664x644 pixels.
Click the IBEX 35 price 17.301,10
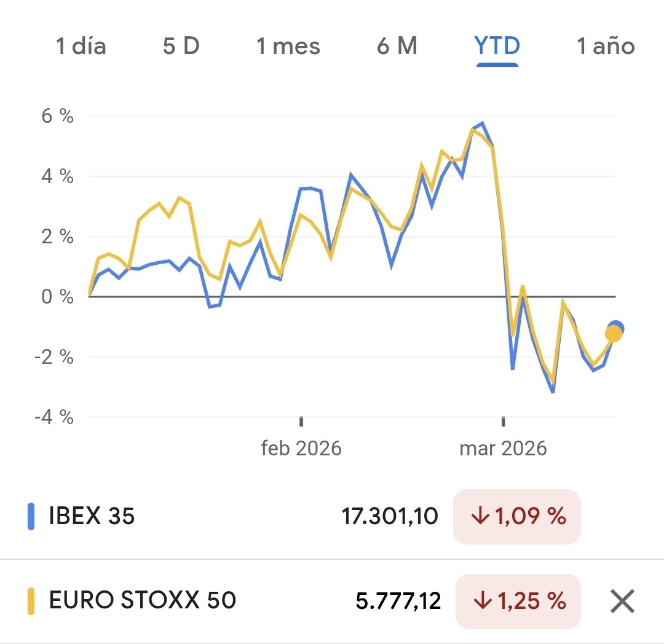click(x=390, y=516)
